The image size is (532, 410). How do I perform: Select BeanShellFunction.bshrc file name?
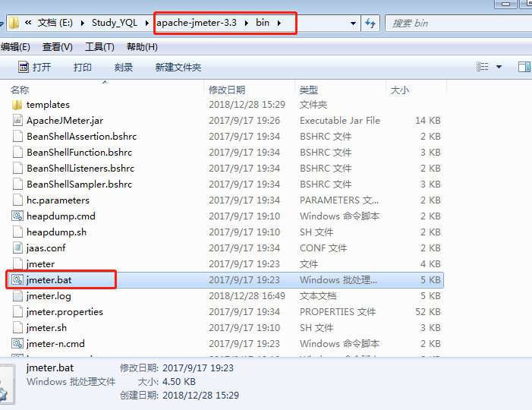tap(80, 153)
